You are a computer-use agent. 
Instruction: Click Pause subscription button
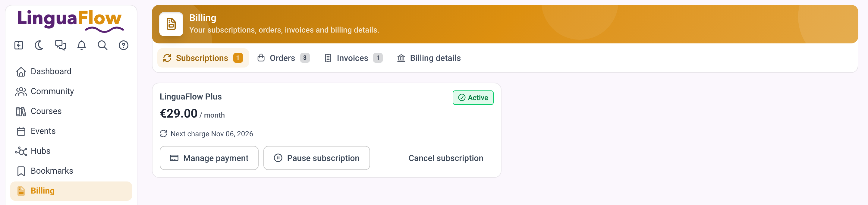317,158
